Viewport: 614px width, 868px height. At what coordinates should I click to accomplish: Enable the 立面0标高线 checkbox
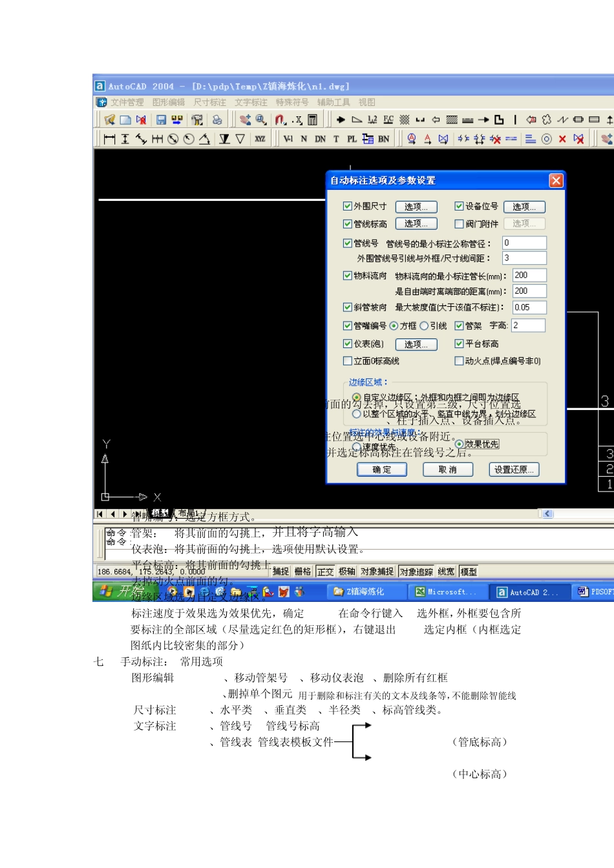[x=348, y=360]
